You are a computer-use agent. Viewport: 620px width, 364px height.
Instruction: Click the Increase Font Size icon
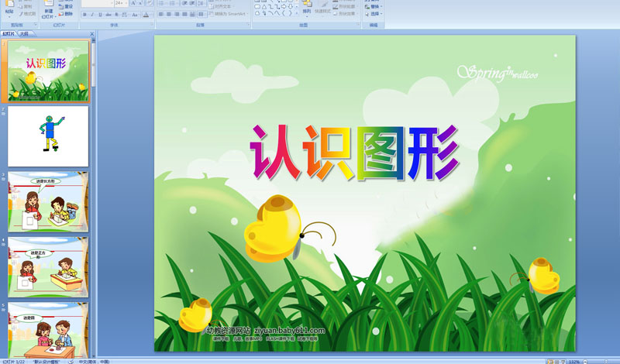[x=133, y=3]
